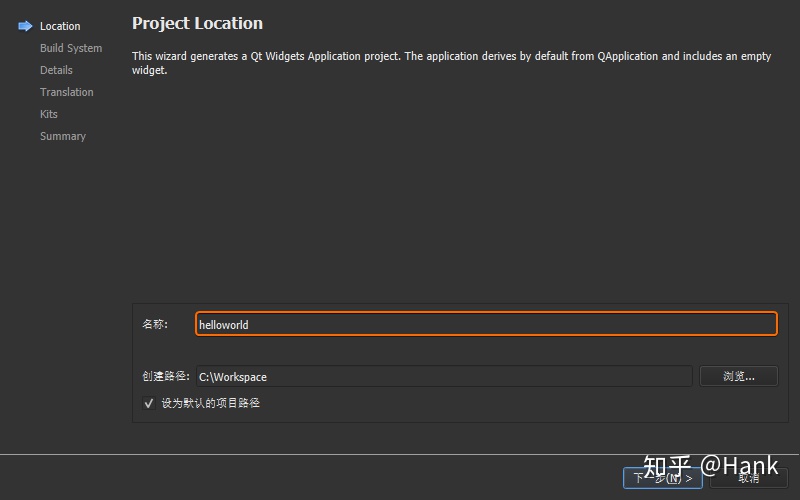Click the helloworld project name field
The width and height of the screenshot is (800, 500).
[486, 324]
